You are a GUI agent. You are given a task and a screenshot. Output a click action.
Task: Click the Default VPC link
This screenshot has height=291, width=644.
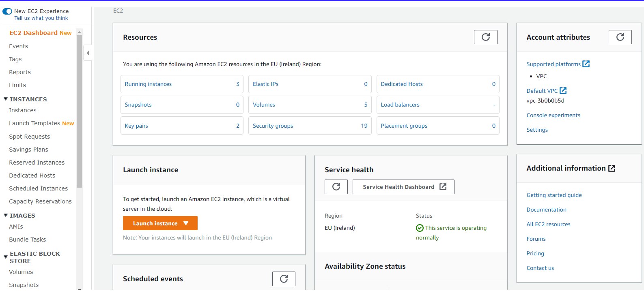542,91
